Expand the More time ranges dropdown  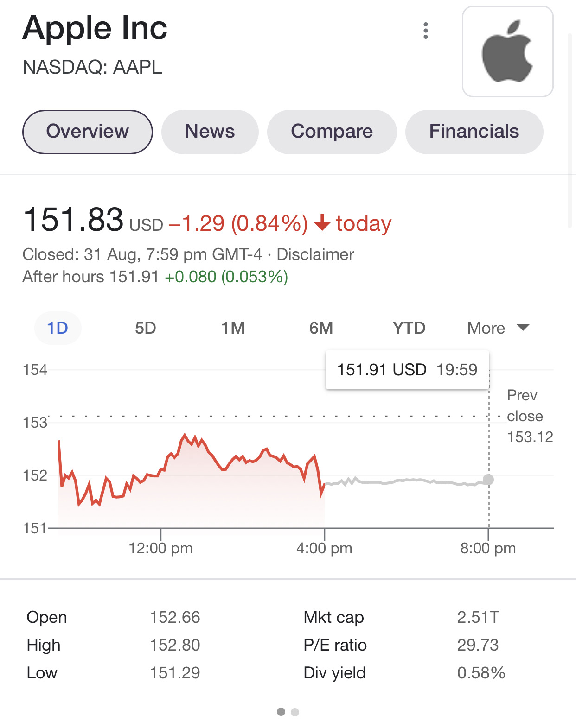click(x=498, y=328)
